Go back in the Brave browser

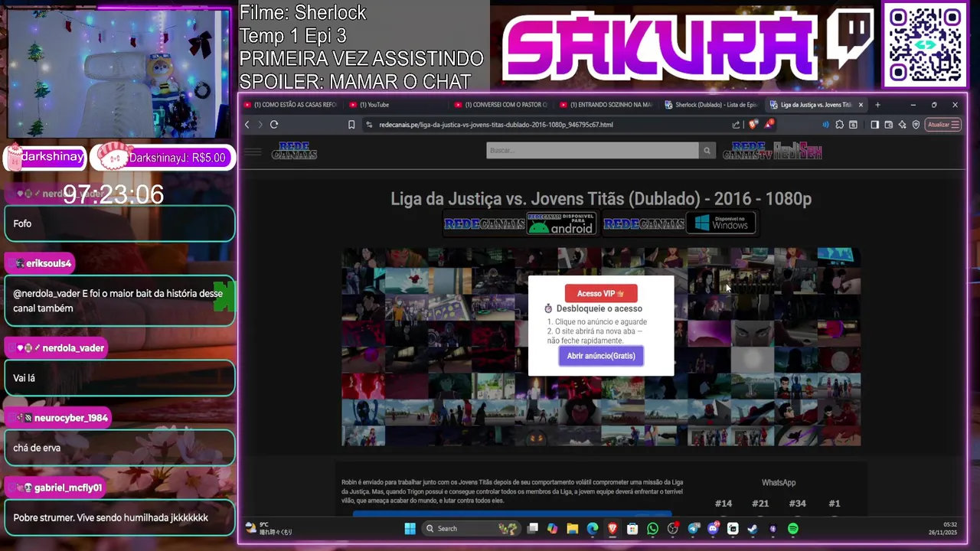(247, 125)
